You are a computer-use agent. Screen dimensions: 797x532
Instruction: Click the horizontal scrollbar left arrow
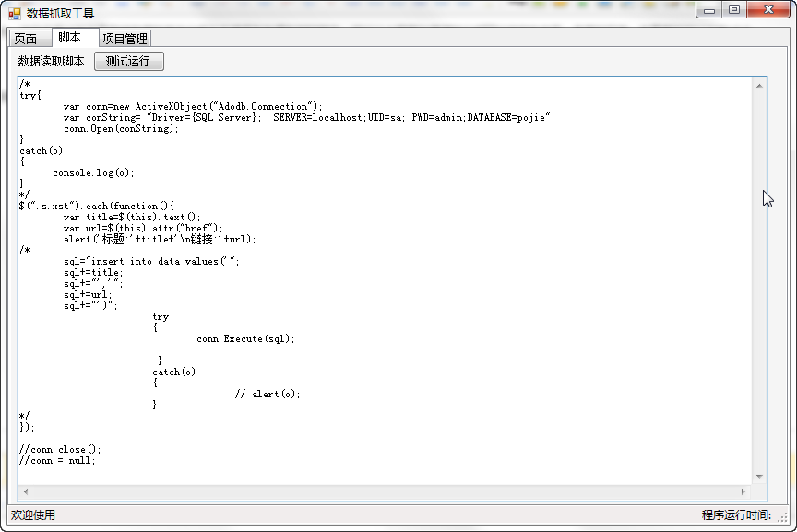(x=26, y=491)
